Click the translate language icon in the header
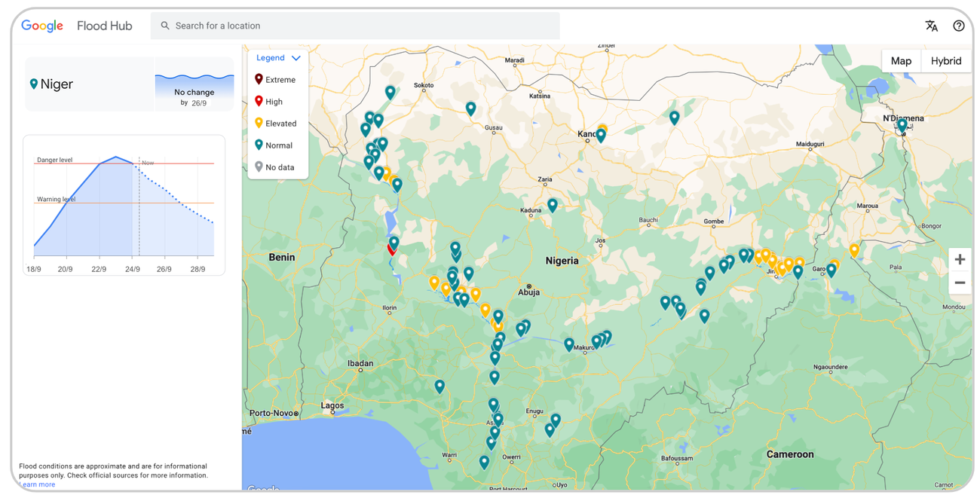Screen dimensions: 980x498 pyautogui.click(x=932, y=25)
